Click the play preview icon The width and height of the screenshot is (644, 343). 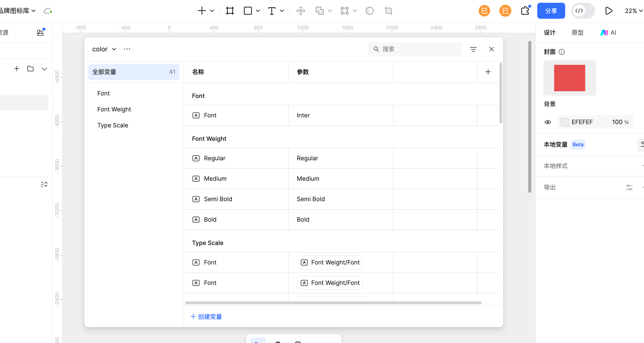click(609, 11)
